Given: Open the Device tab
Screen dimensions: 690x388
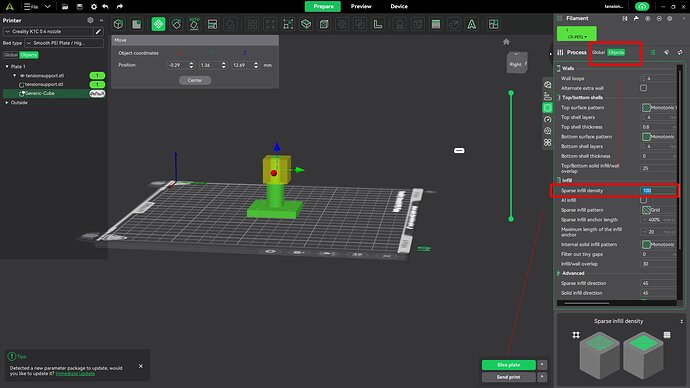Looking at the screenshot, I should 399,6.
